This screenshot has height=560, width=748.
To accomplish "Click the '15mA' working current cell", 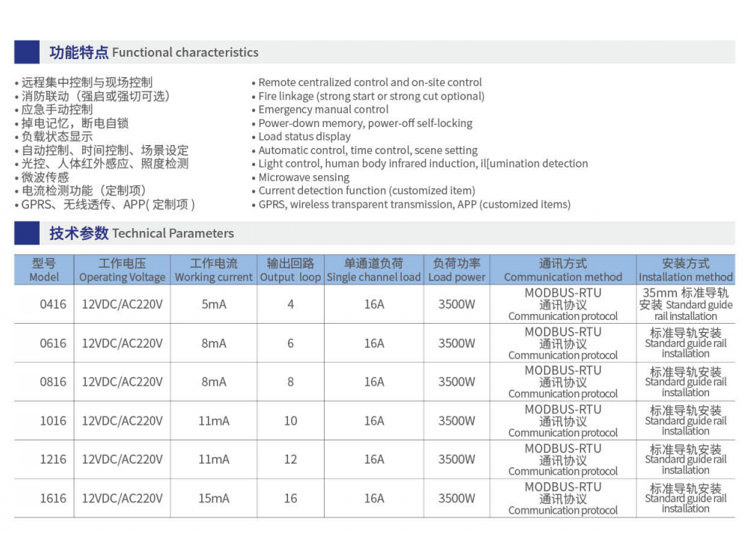I will [214, 499].
